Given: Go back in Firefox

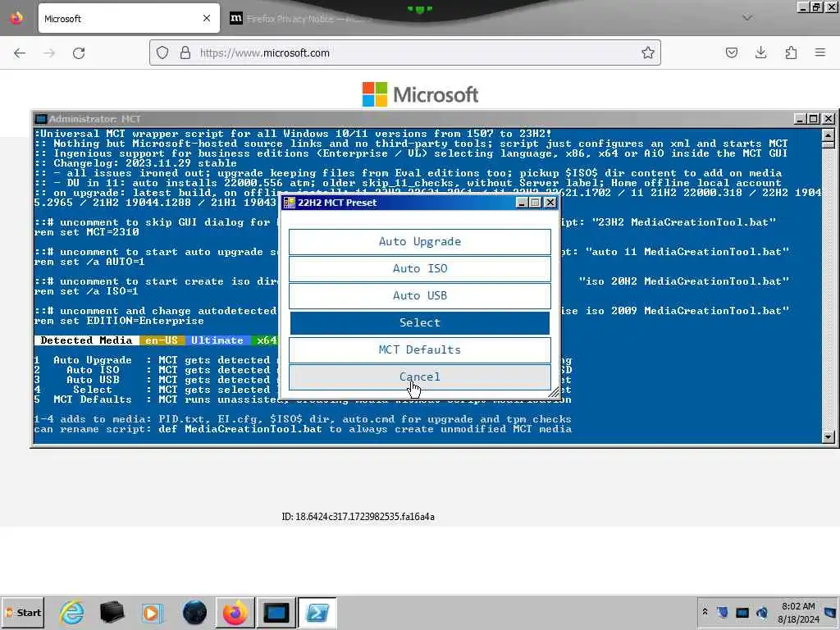Looking at the screenshot, I should (20, 53).
